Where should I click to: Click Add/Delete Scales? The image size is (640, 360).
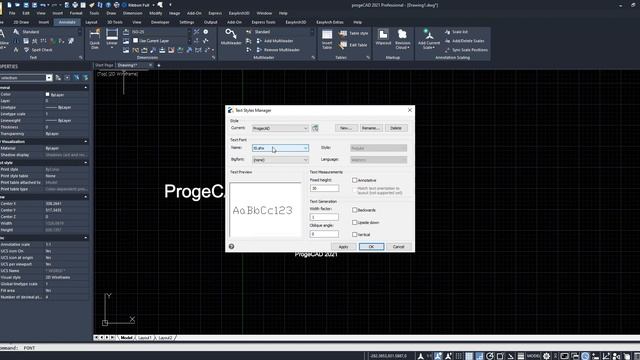pyautogui.click(x=464, y=41)
